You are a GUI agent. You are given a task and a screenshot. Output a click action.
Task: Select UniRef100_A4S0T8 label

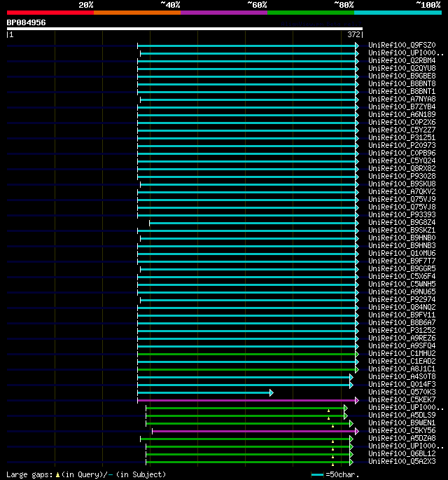pos(402,376)
